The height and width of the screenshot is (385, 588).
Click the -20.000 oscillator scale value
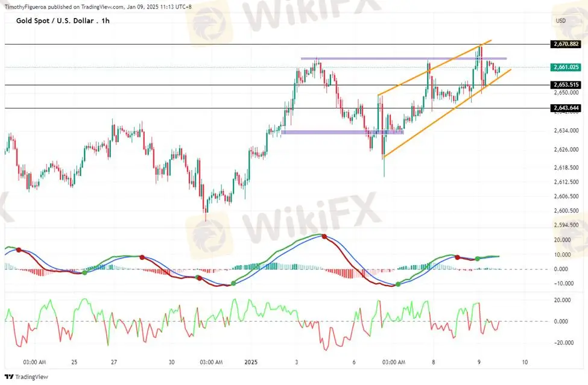pos(563,343)
